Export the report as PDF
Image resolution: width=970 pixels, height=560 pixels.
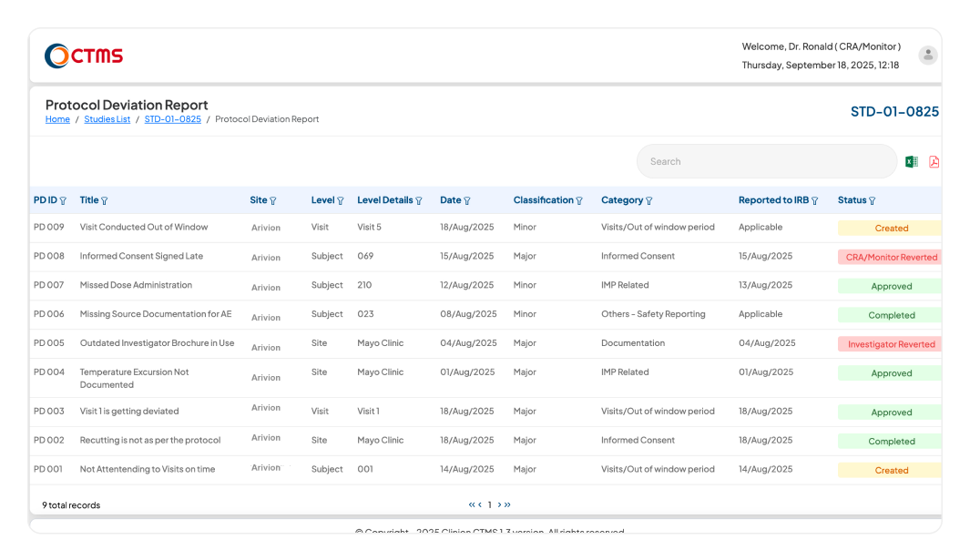point(934,160)
